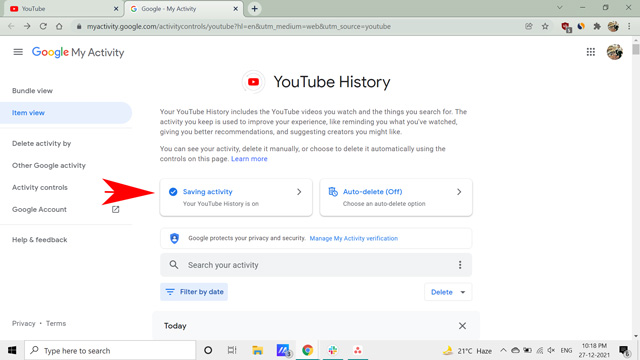This screenshot has width=640, height=360.
Task: Open Chrome three-dot menu
Action: coord(629,26)
